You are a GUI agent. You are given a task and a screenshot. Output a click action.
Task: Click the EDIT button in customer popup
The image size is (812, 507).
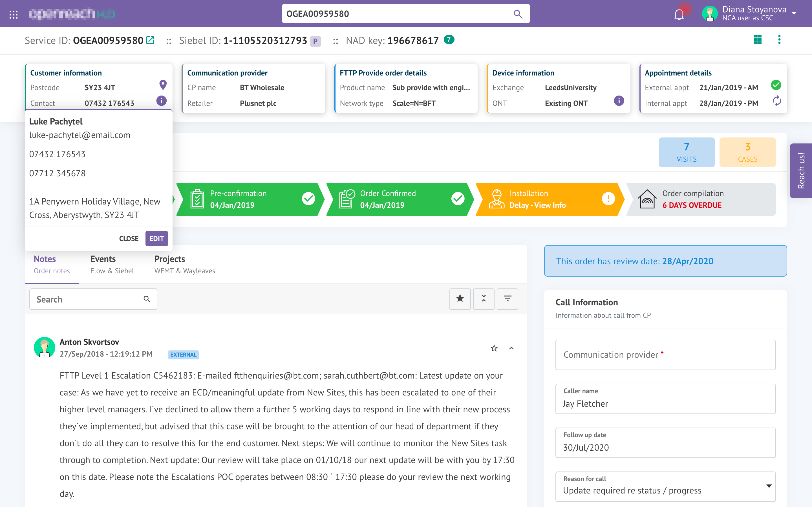[x=156, y=238]
